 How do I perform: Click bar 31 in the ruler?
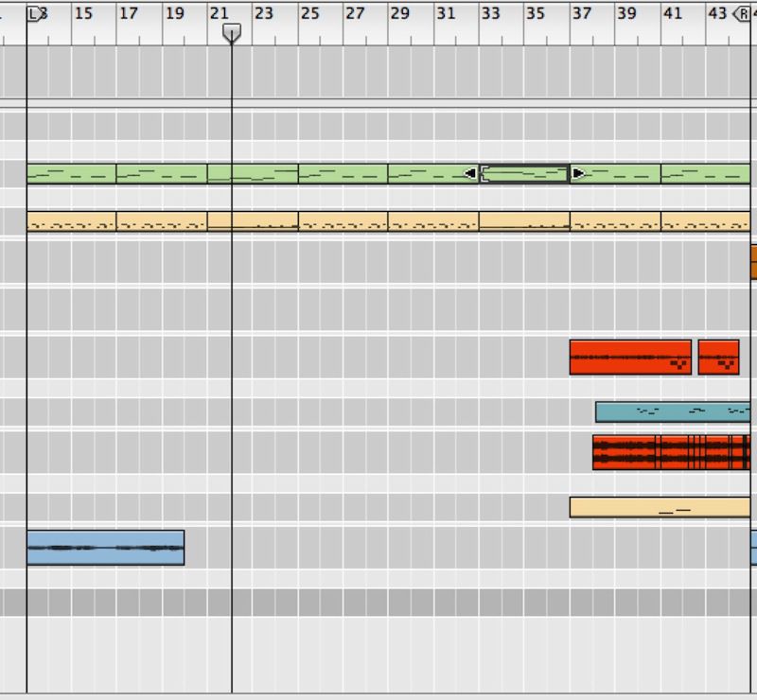tap(446, 13)
